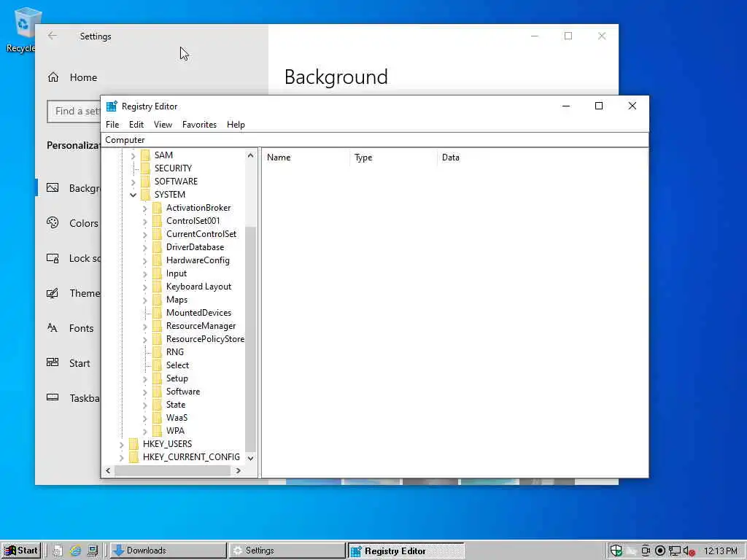Select the lowercase Software key under SYSTEM

pyautogui.click(x=183, y=392)
